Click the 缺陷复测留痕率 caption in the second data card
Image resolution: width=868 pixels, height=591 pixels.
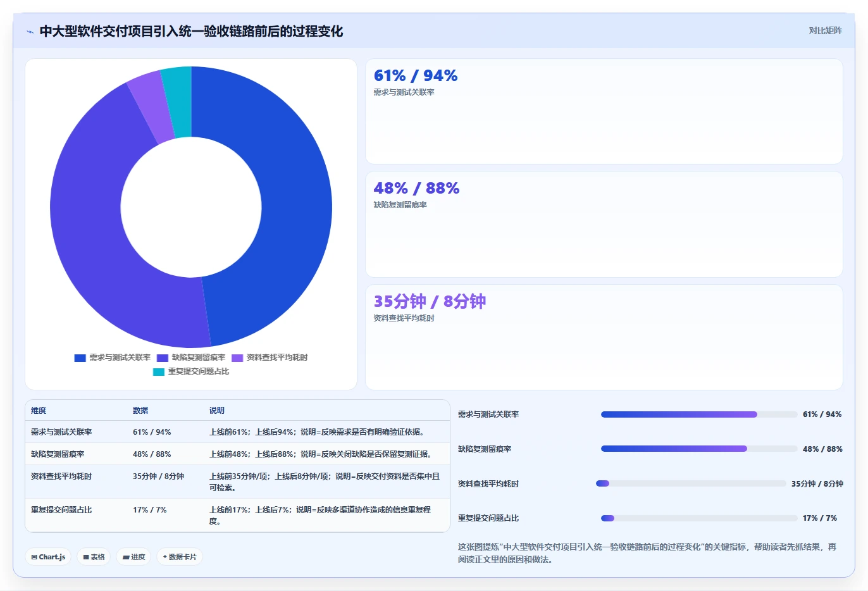pos(400,205)
